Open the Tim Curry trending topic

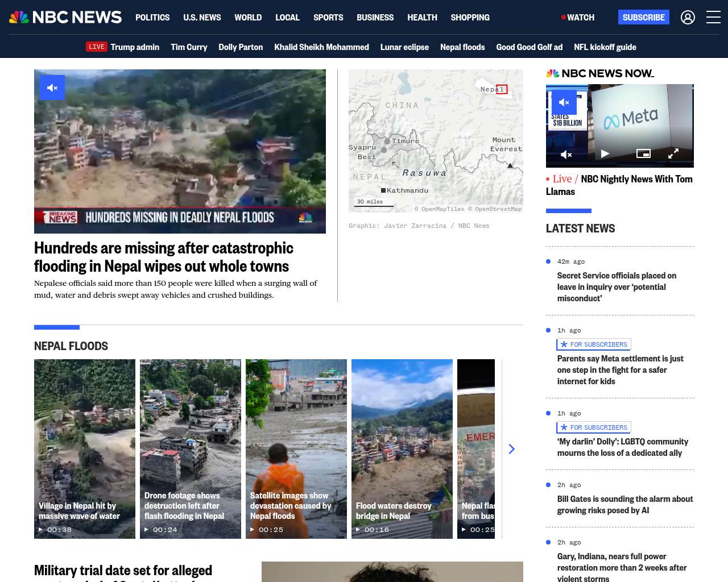click(189, 47)
